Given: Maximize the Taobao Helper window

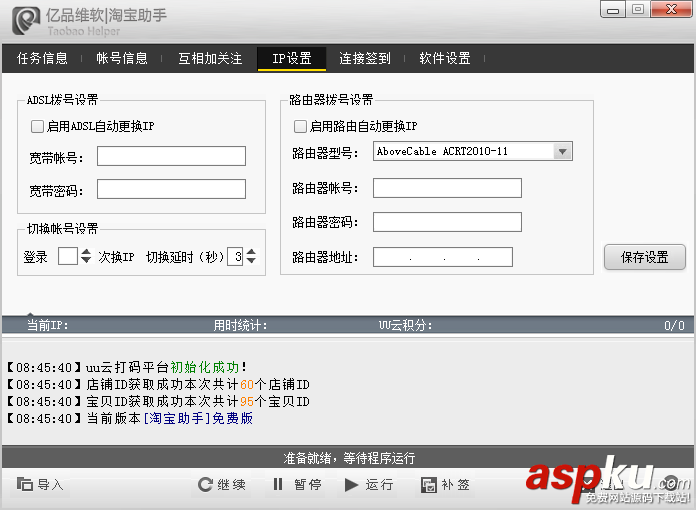Looking at the screenshot, I should click(638, 9).
